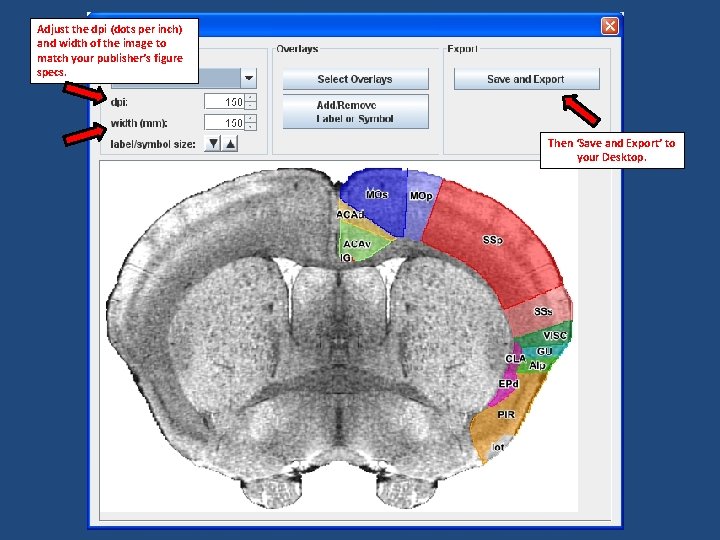The width and height of the screenshot is (720, 540).
Task: Click the lot label near brain bottom
Action: pos(498,447)
